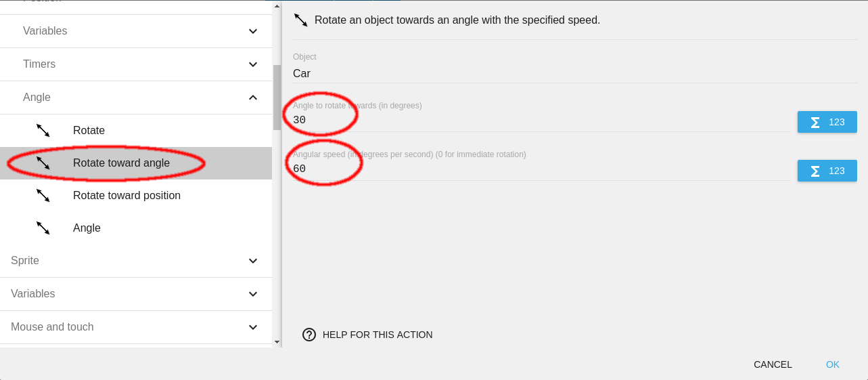Open expression editor for angular speed
Image resolution: width=868 pixels, height=380 pixels.
tap(827, 171)
